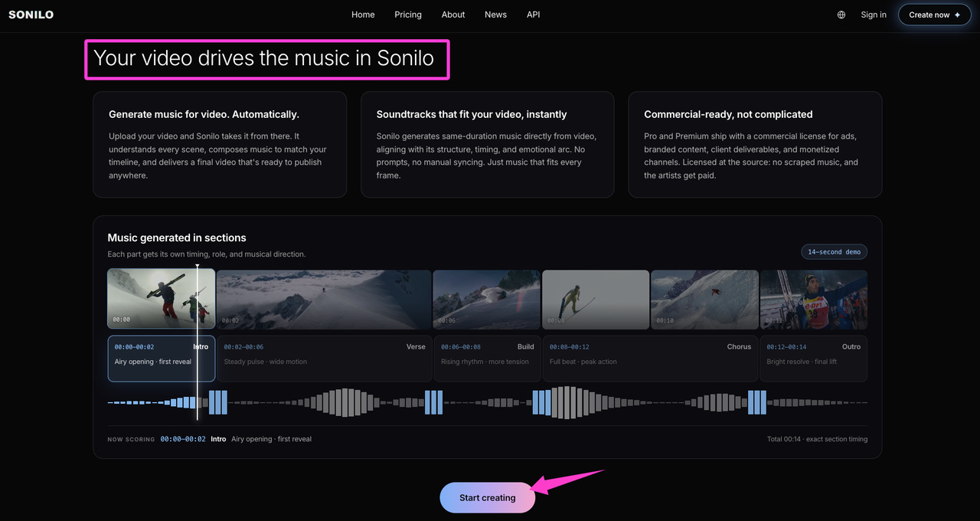Open the API nav link
The height and width of the screenshot is (521, 980).
click(534, 15)
